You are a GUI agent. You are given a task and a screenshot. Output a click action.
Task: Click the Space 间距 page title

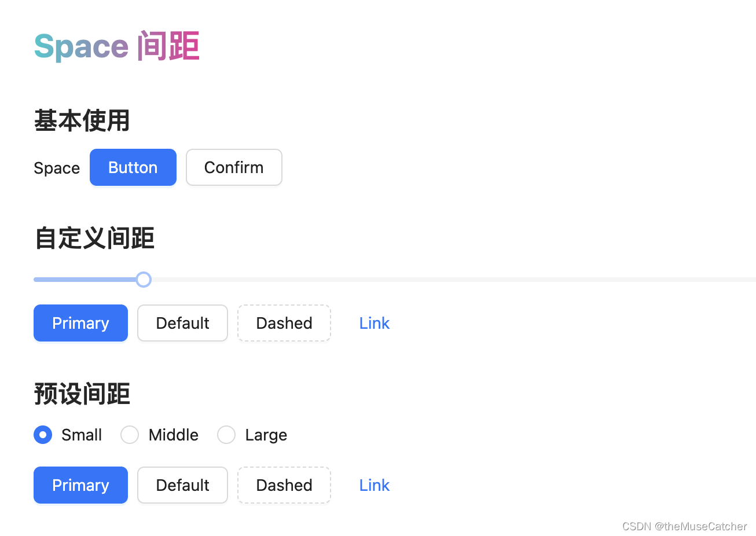[116, 46]
